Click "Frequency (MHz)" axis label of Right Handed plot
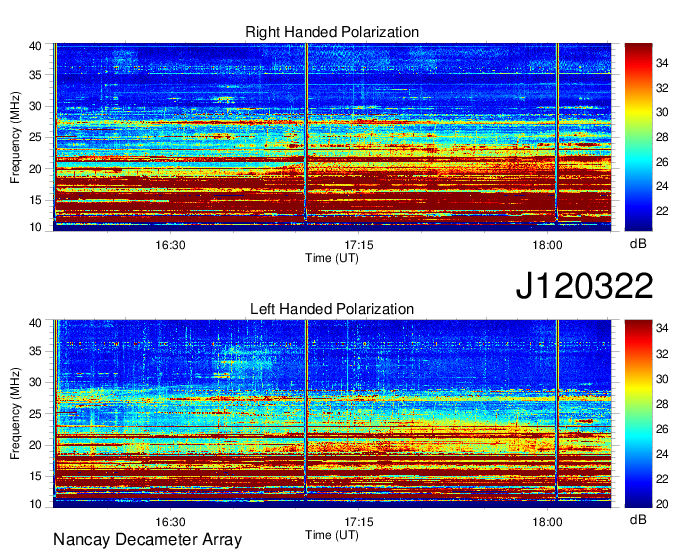Image resolution: width=680 pixels, height=552 pixels. click(x=15, y=137)
